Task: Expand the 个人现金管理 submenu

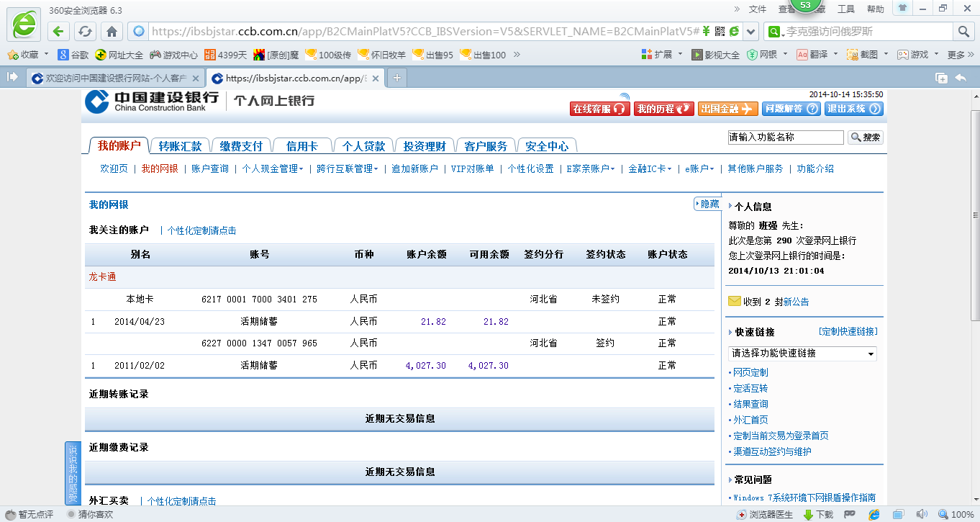Action: click(x=272, y=168)
